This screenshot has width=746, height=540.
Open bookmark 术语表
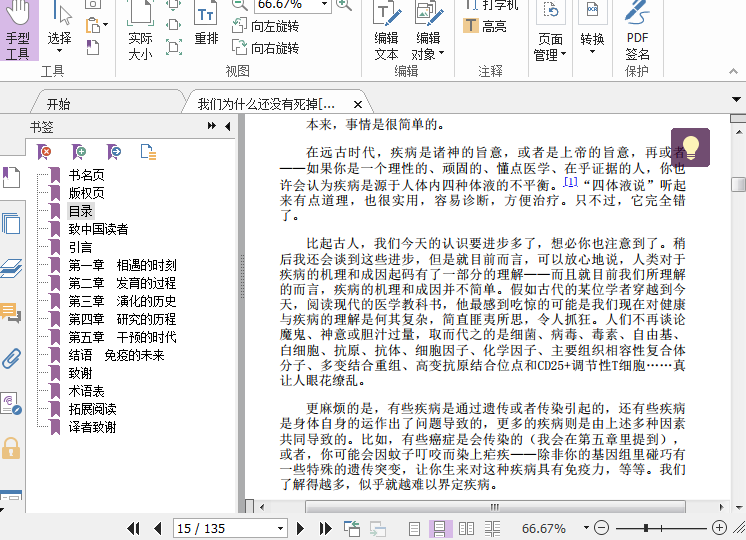tap(86, 391)
